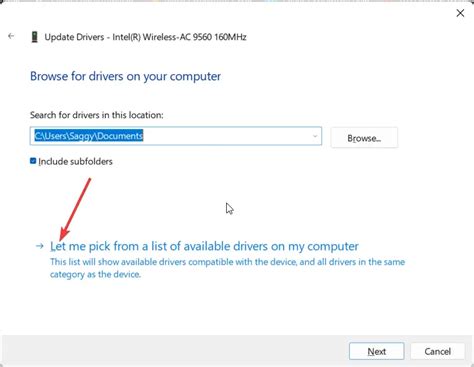Click the empty space right of the highlighted path
Screen dimensions: 474x367
[227, 136]
